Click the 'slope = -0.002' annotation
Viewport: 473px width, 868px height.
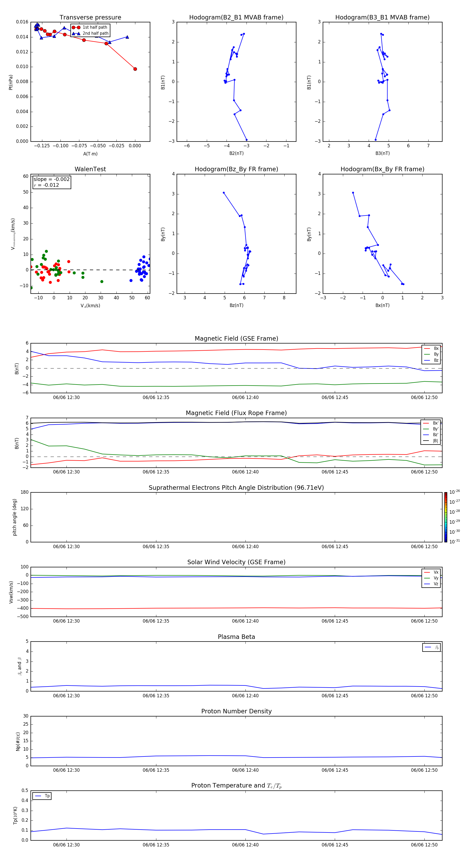click(x=52, y=179)
